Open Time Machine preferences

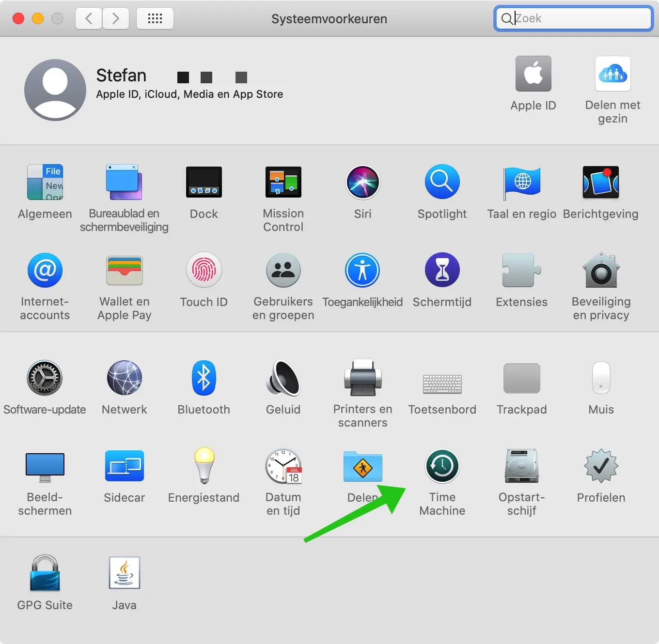(442, 466)
